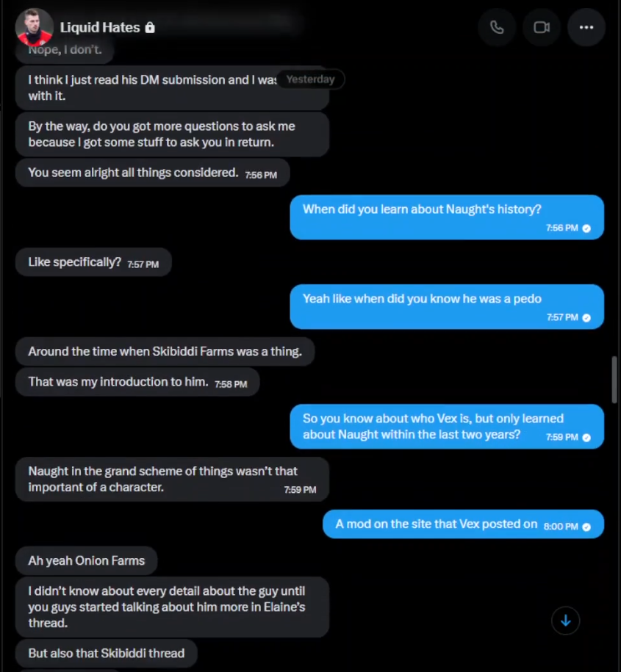621x672 pixels.
Task: Click the Liquid Hates profile avatar
Action: tap(35, 27)
